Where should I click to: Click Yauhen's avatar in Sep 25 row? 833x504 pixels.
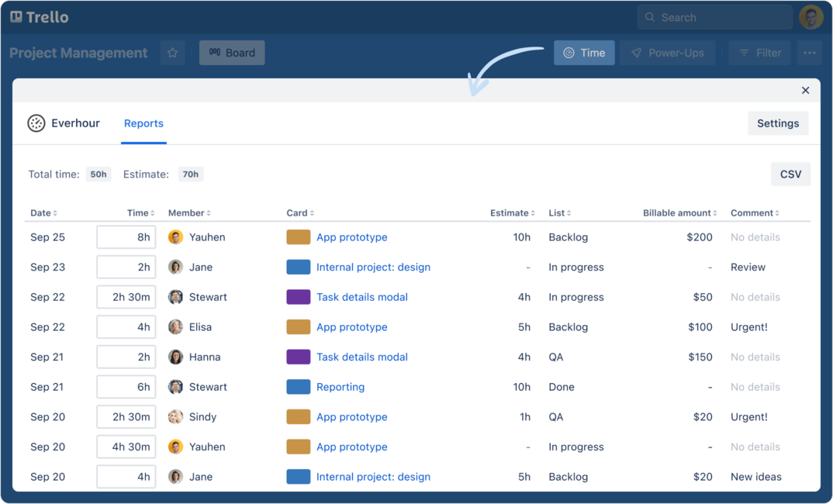coord(175,236)
